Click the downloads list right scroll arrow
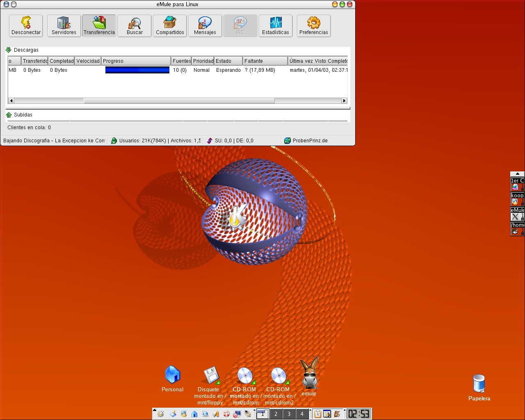This screenshot has height=420, width=525. 345,100
